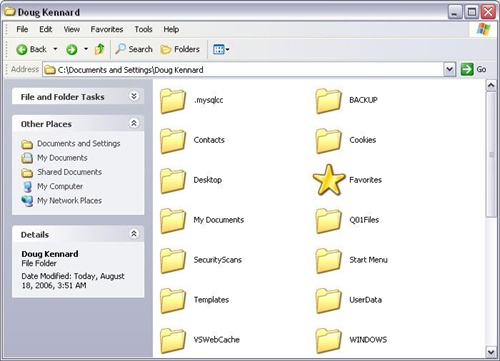Click the My Network Places globe icon

27,201
